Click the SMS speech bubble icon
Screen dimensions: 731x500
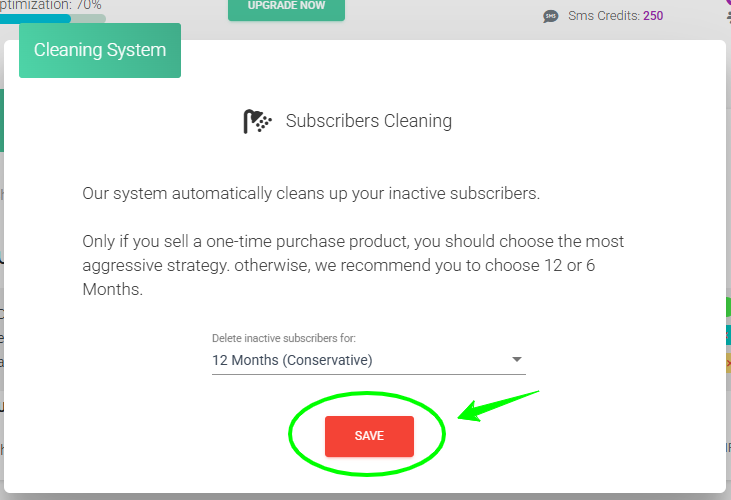551,16
